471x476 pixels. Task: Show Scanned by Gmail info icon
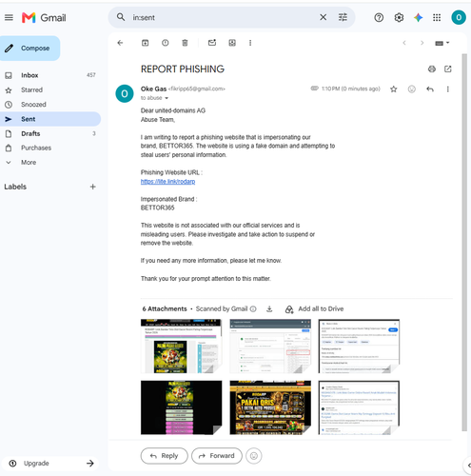253,308
